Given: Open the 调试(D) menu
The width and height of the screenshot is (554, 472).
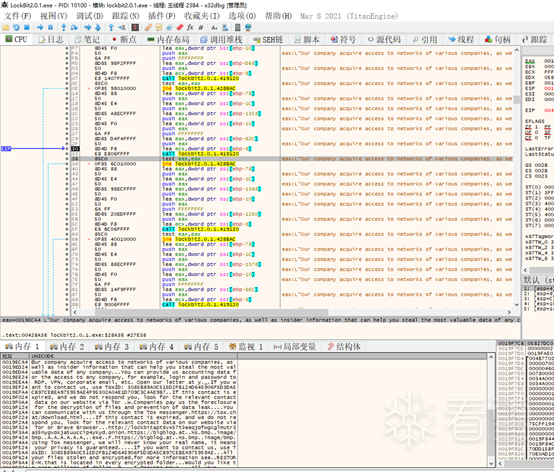Looking at the screenshot, I should point(90,16).
